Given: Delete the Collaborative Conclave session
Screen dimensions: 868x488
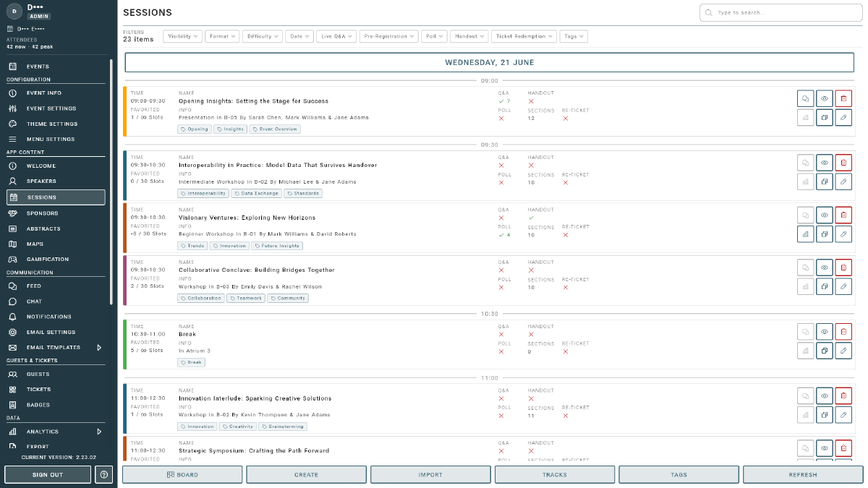Looking at the screenshot, I should [843, 267].
